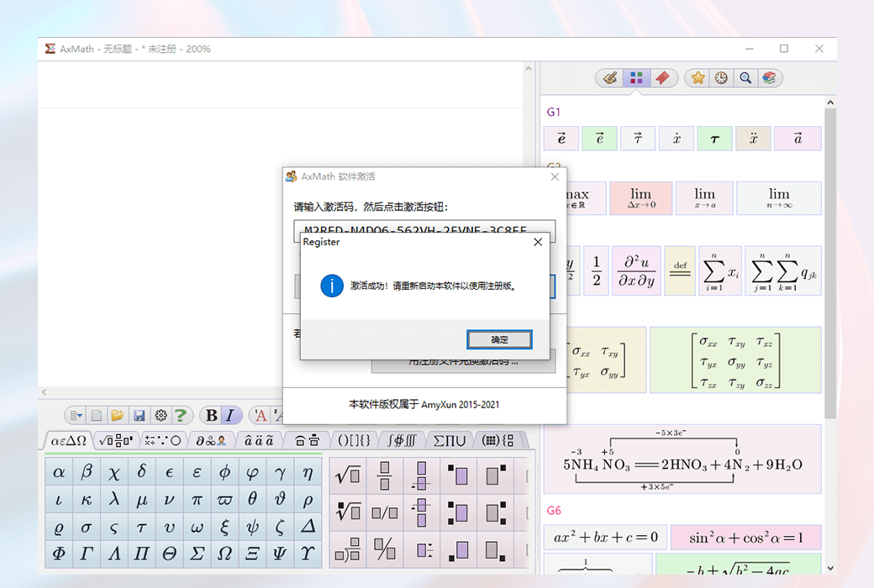This screenshot has height=588, width=874.
Task: Open the favorites star icon
Action: point(697,77)
